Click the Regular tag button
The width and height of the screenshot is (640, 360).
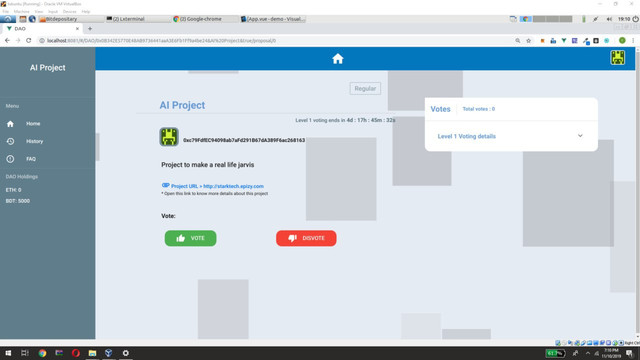pos(365,89)
